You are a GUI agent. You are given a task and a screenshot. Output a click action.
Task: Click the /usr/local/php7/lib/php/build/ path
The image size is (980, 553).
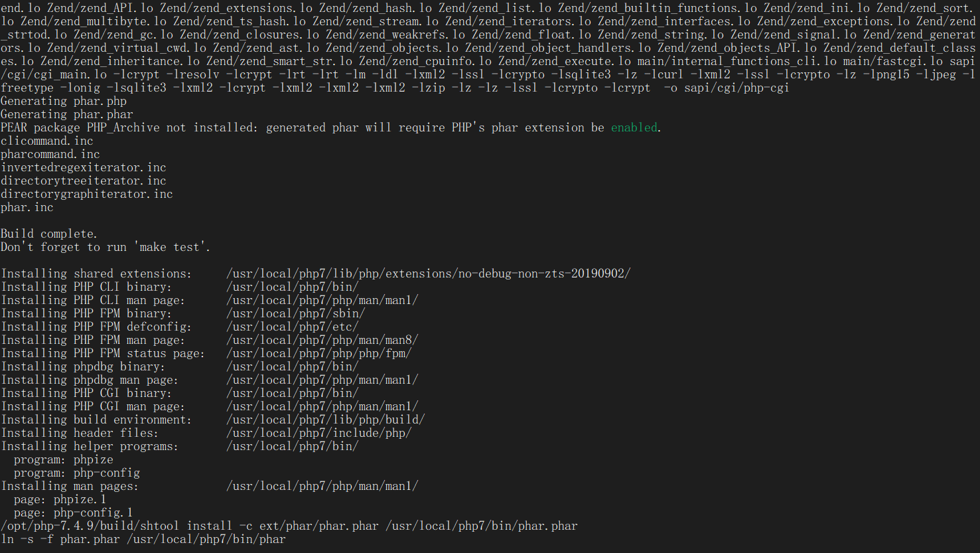click(326, 420)
